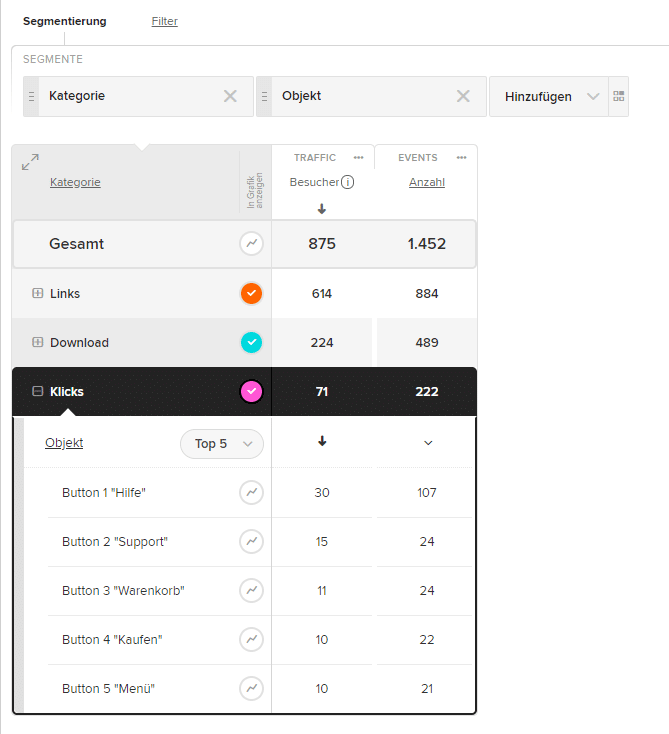
Task: Select the Button 5 "Menü" row label
Action: click(x=108, y=689)
